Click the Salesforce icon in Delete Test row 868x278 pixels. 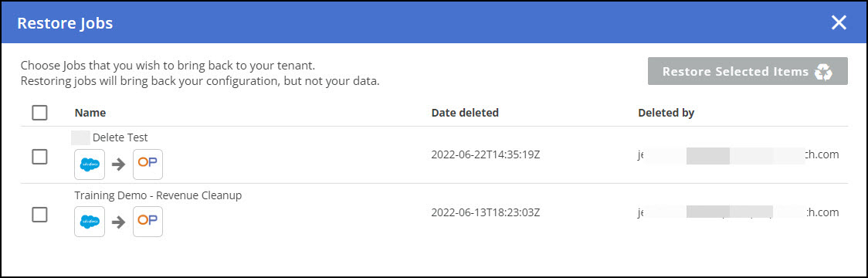(90, 164)
